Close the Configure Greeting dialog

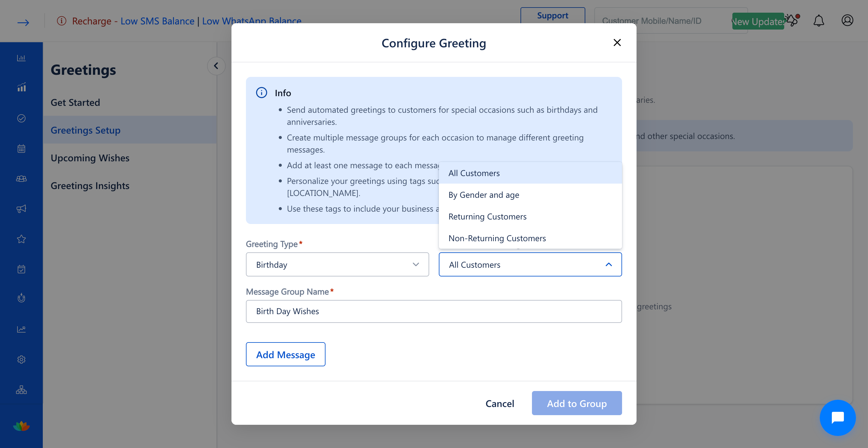(x=617, y=43)
